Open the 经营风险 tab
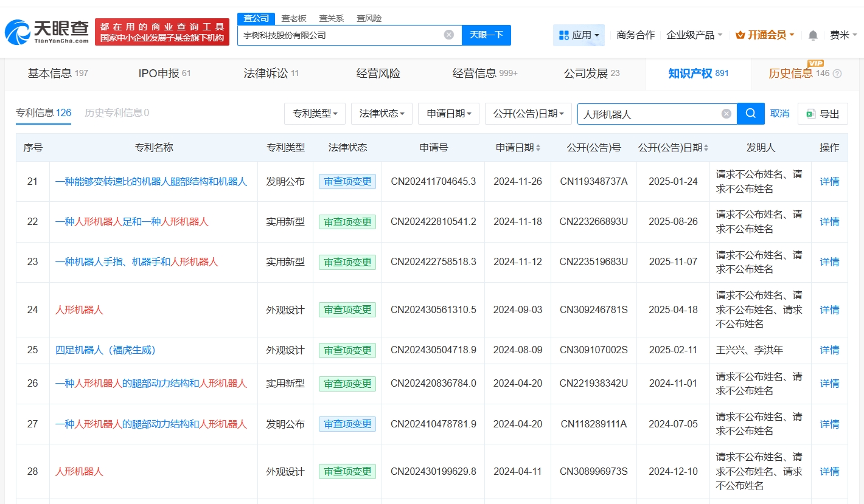The height and width of the screenshot is (504, 864). tap(378, 74)
